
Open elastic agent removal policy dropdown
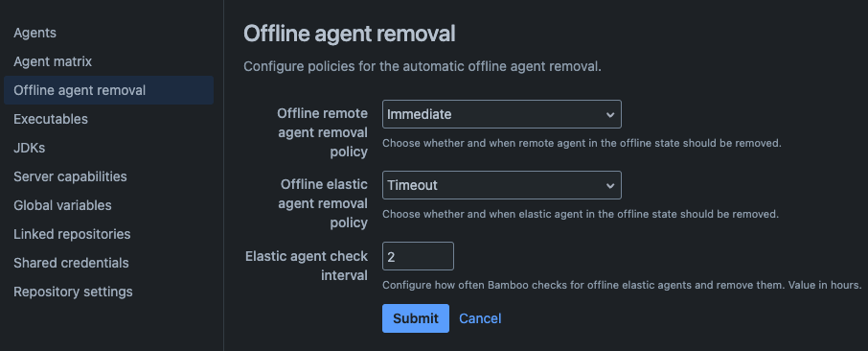pos(501,185)
